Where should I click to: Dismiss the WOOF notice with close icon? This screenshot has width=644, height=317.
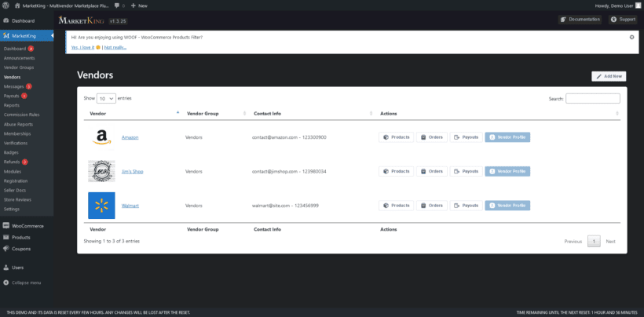[x=632, y=37]
